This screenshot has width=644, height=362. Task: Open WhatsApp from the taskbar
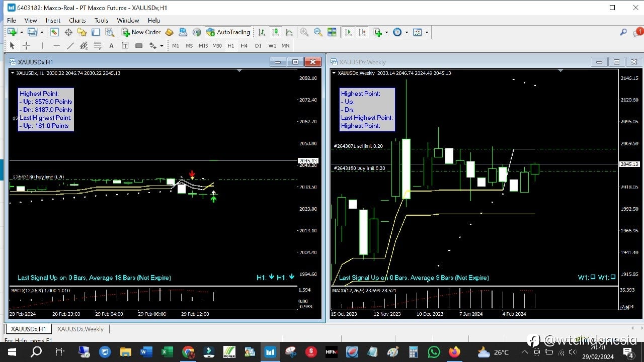[x=434, y=352]
